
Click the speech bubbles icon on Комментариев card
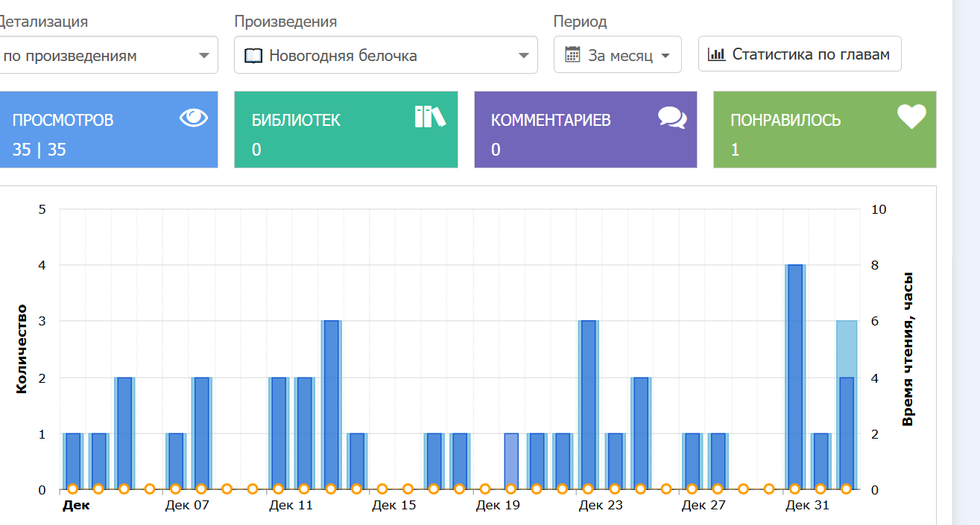coord(672,118)
